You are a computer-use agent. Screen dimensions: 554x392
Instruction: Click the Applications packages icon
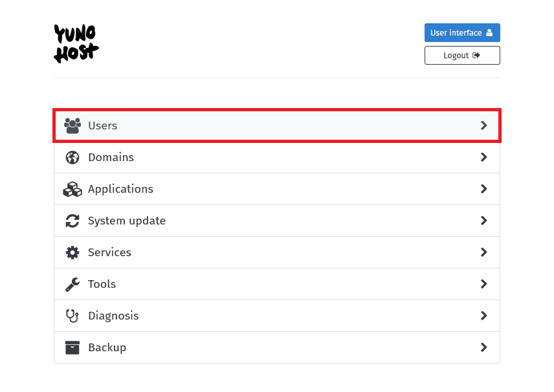72,189
